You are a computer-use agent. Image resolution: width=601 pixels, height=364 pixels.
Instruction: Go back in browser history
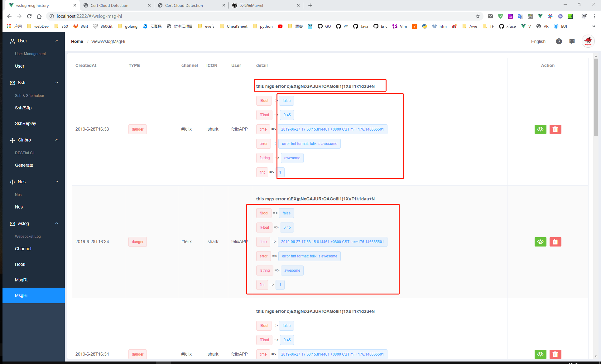pyautogui.click(x=9, y=16)
